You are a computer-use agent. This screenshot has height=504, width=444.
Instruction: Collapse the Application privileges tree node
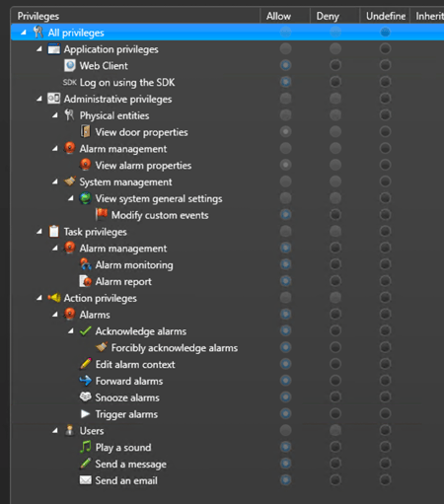pos(39,49)
